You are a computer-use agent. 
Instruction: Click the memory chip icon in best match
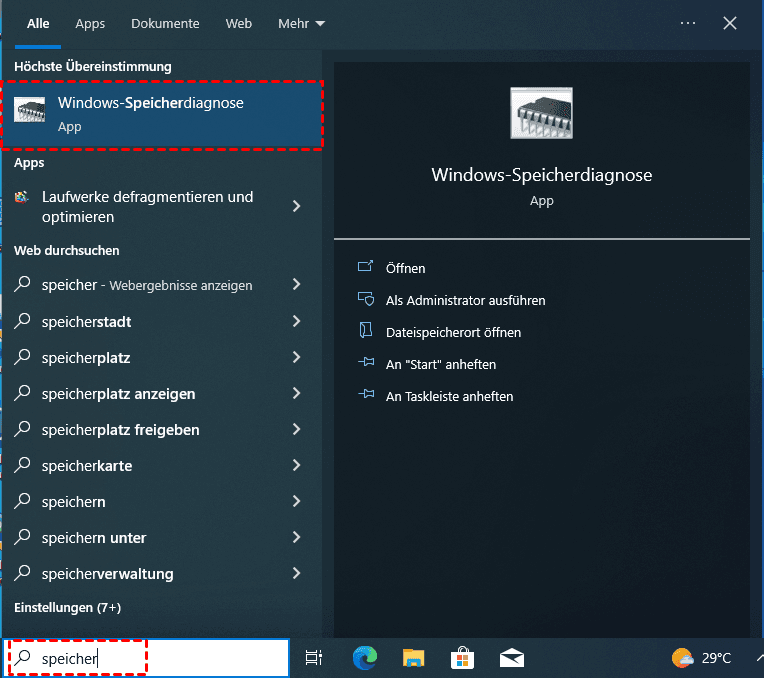point(29,109)
